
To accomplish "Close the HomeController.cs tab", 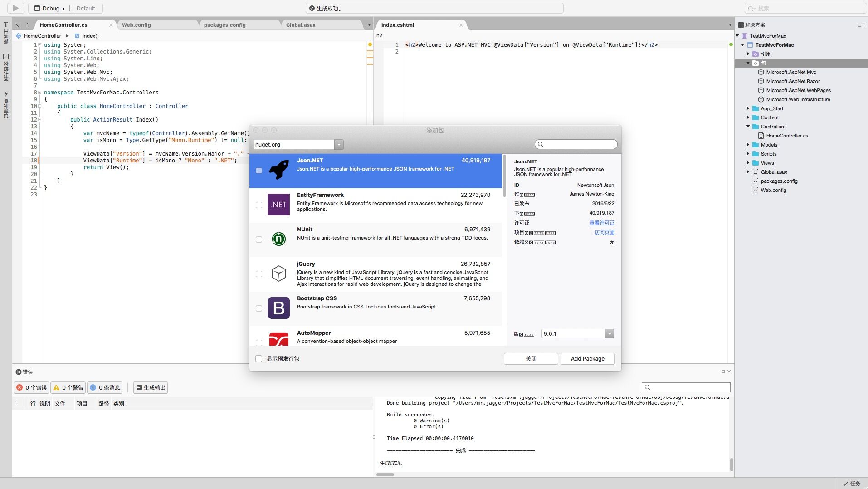I will coord(111,25).
